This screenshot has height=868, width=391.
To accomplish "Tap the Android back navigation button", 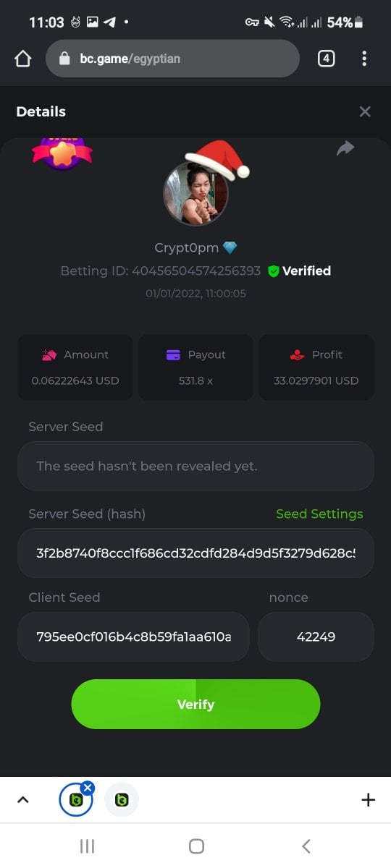I will click(x=306, y=846).
